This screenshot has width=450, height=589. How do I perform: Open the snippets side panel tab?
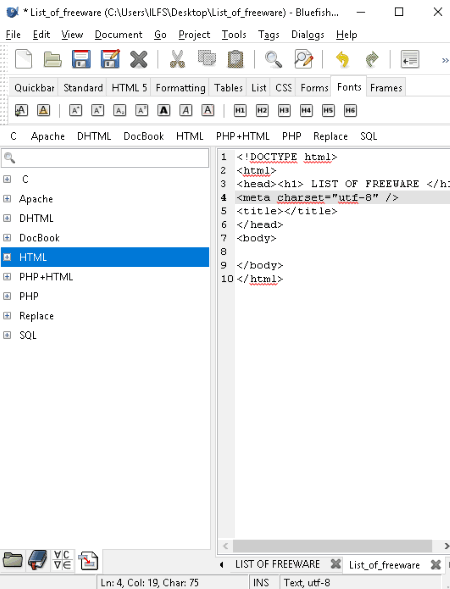click(88, 561)
